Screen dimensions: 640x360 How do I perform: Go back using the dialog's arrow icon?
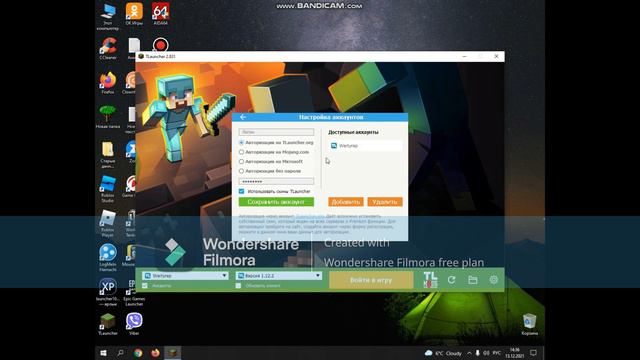pyautogui.click(x=243, y=117)
